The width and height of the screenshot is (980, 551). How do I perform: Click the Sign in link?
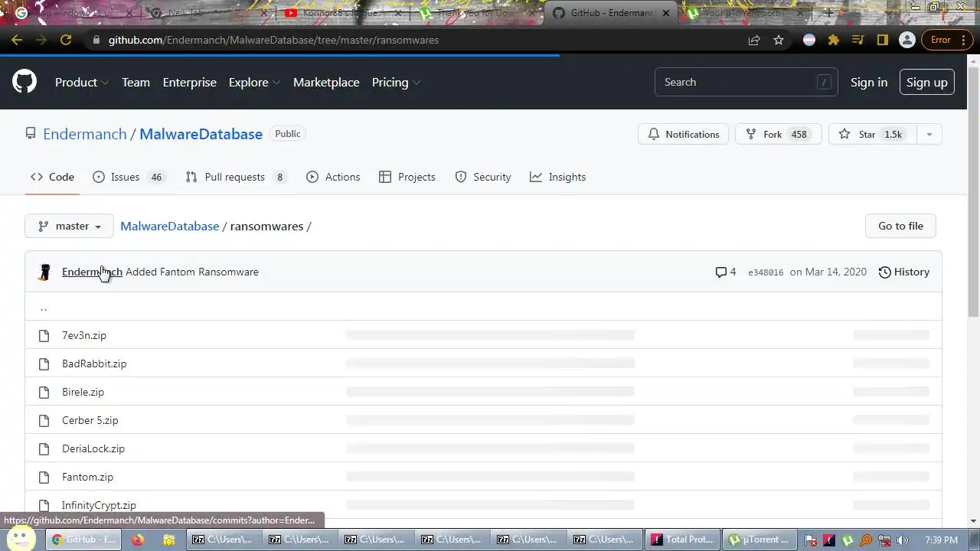point(869,82)
